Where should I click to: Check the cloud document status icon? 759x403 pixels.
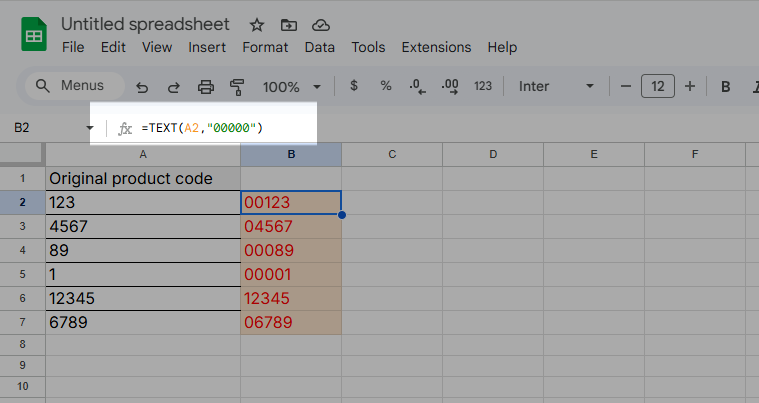pyautogui.click(x=320, y=25)
